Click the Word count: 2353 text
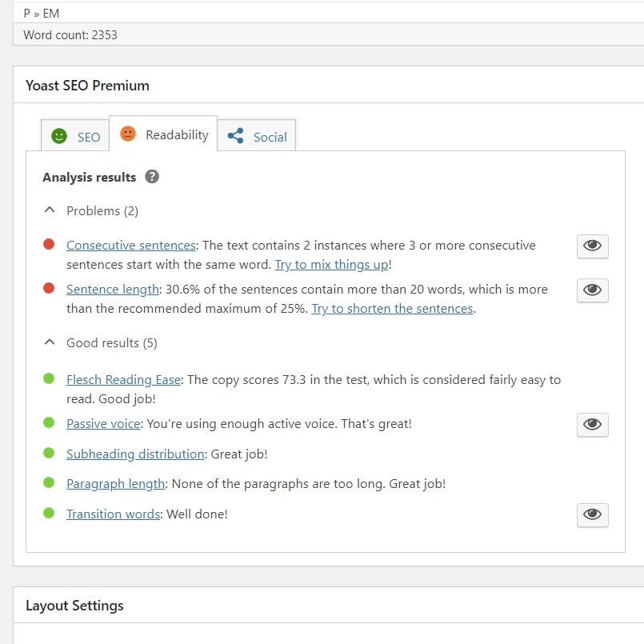The height and width of the screenshot is (644, 644). click(x=70, y=35)
